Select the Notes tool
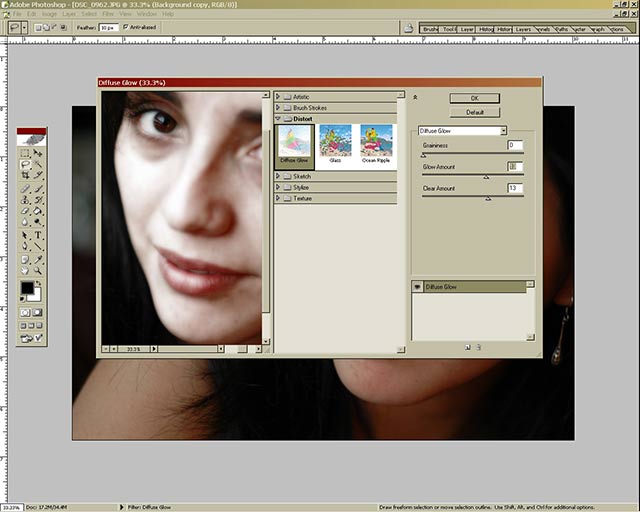 click(x=25, y=260)
